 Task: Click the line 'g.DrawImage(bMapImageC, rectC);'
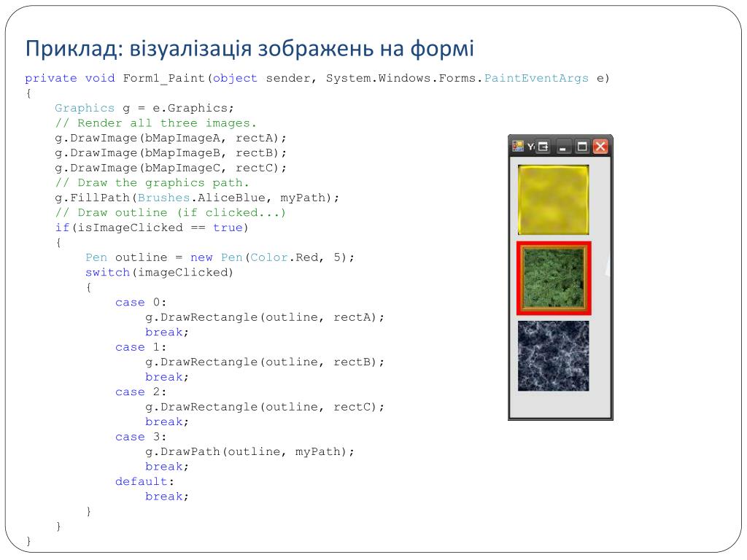coord(171,168)
